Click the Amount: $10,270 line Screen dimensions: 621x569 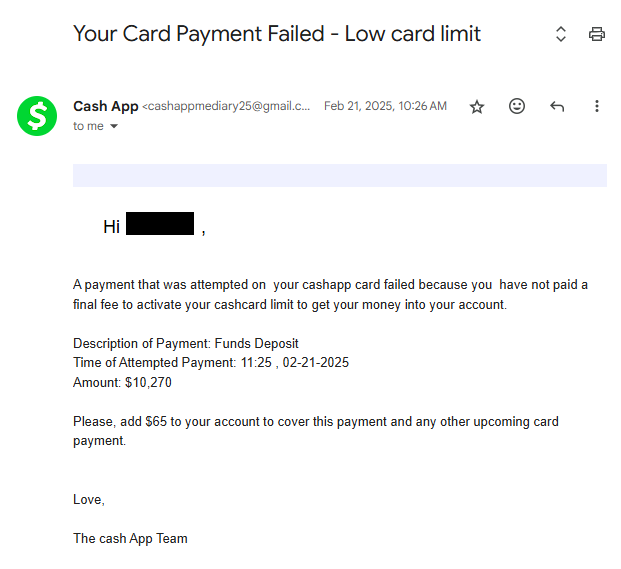coord(122,383)
